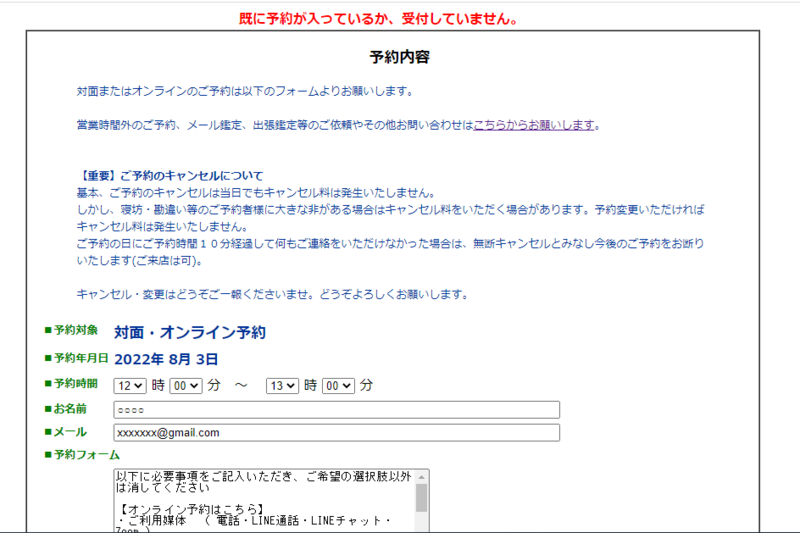The image size is (800, 533).
Task: Open the こちらからお願いします inquiry link
Action: (x=535, y=125)
